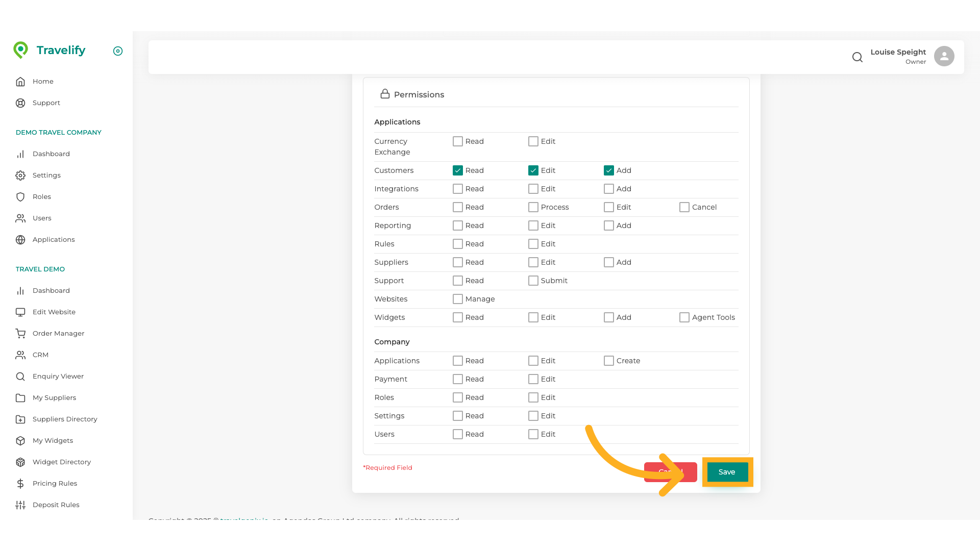This screenshot has height=551, width=980.
Task: Open Roles via the shield icon
Action: tap(20, 197)
